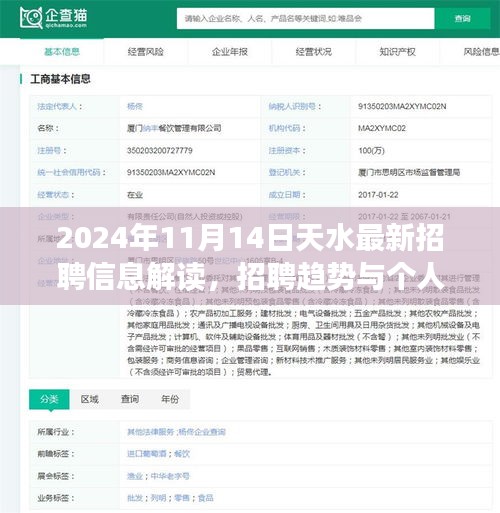Switch to the 经营风险 tab

point(146,52)
